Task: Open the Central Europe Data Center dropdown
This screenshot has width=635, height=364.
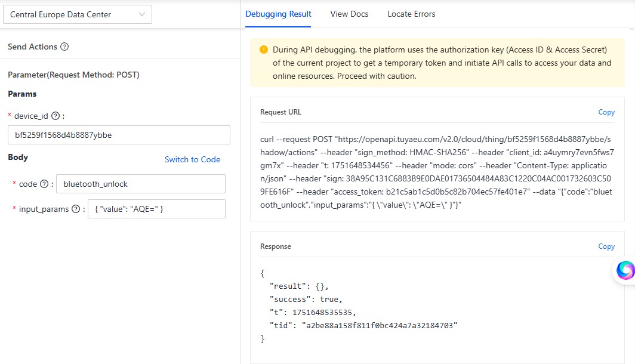Action: click(x=78, y=14)
